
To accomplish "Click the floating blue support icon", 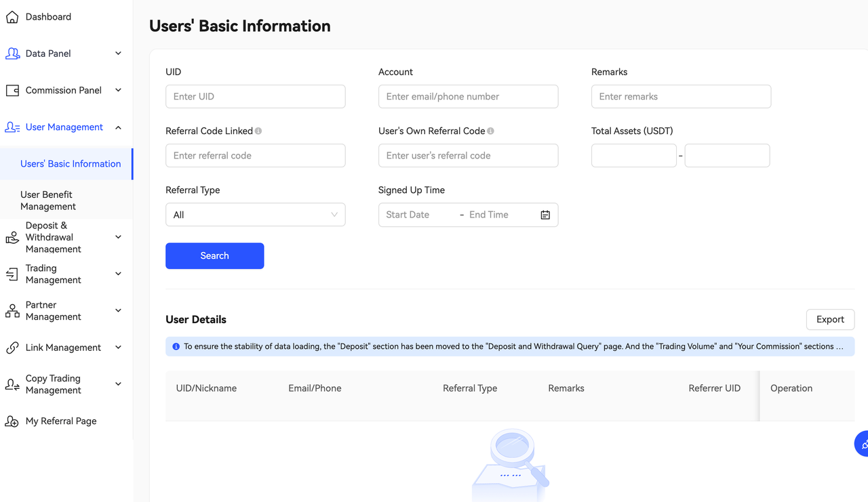I will pos(863,444).
